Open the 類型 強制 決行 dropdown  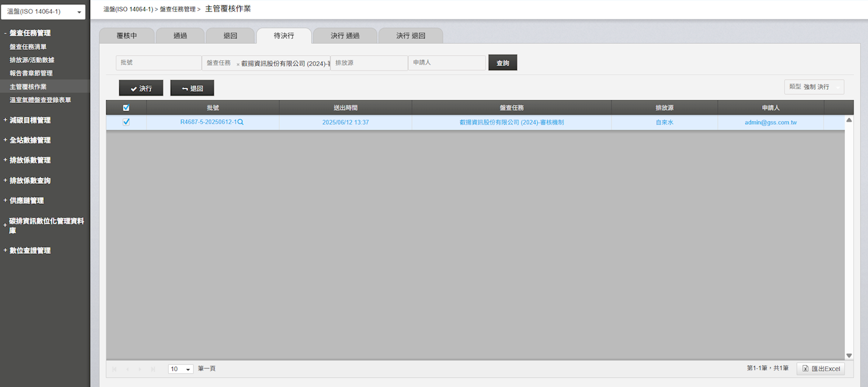point(814,87)
